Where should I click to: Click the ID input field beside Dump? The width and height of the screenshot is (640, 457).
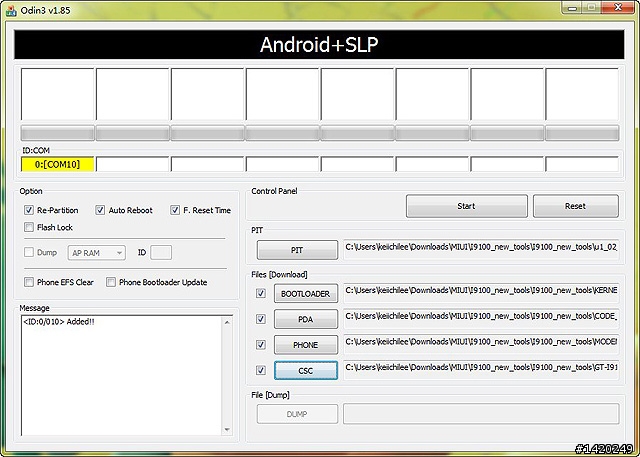[x=161, y=253]
